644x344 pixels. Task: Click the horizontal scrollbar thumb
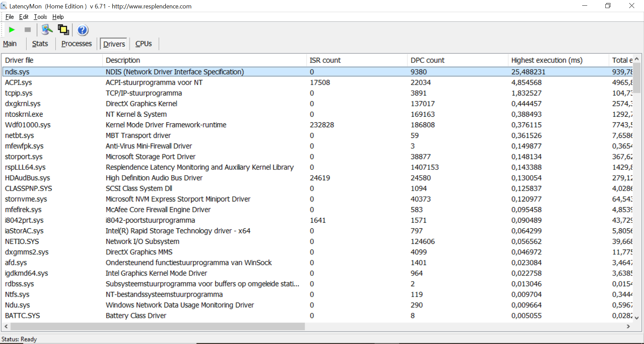pos(158,326)
